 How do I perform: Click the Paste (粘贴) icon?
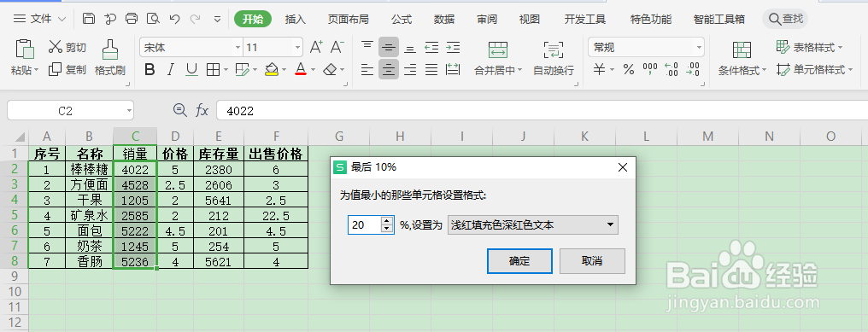click(x=25, y=49)
